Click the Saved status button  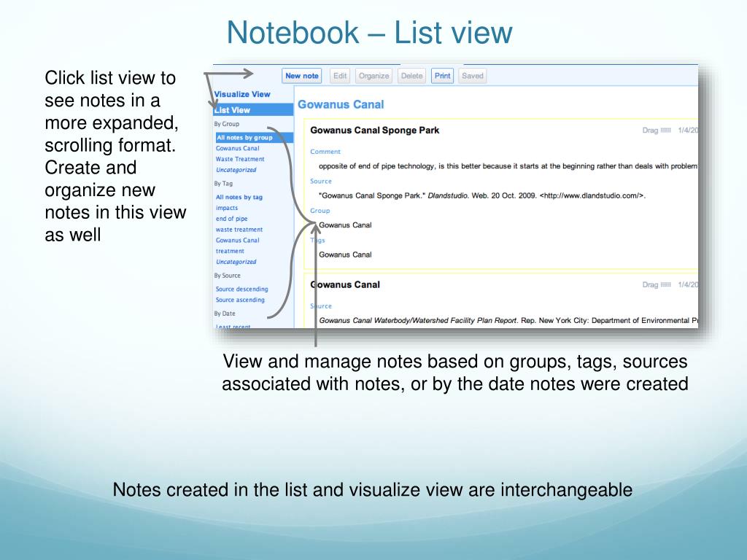click(472, 76)
